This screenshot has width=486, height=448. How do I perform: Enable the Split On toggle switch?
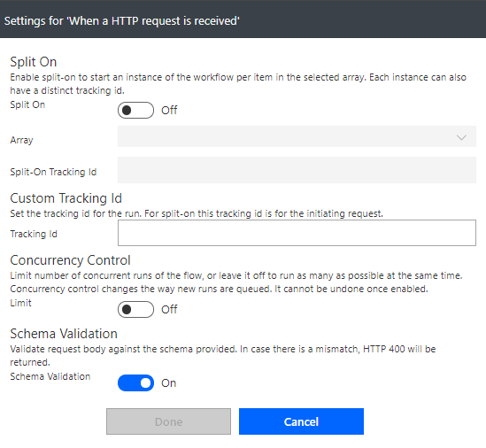click(135, 110)
